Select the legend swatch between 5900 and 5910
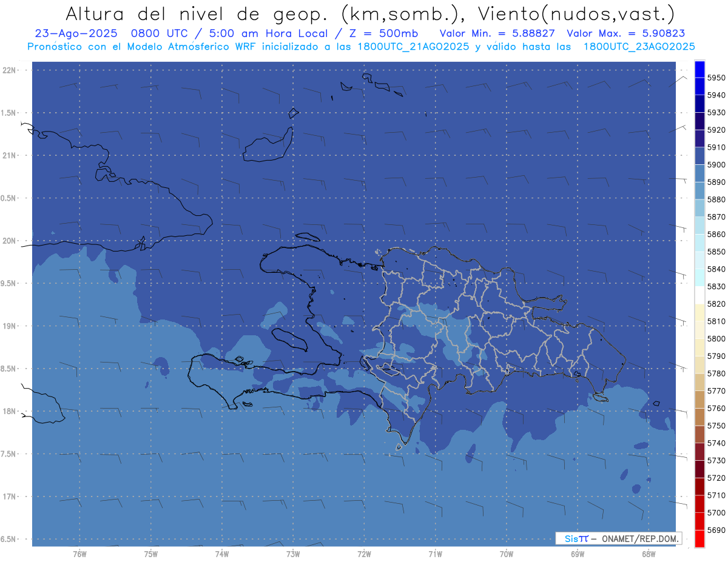 (699, 156)
